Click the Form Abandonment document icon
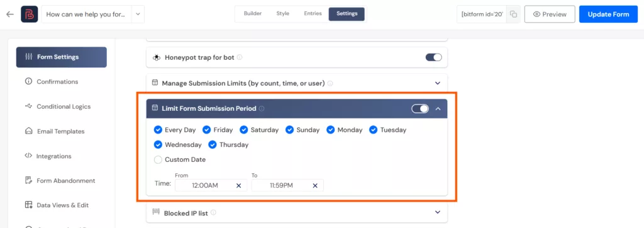Image resolution: width=644 pixels, height=228 pixels. [x=28, y=180]
